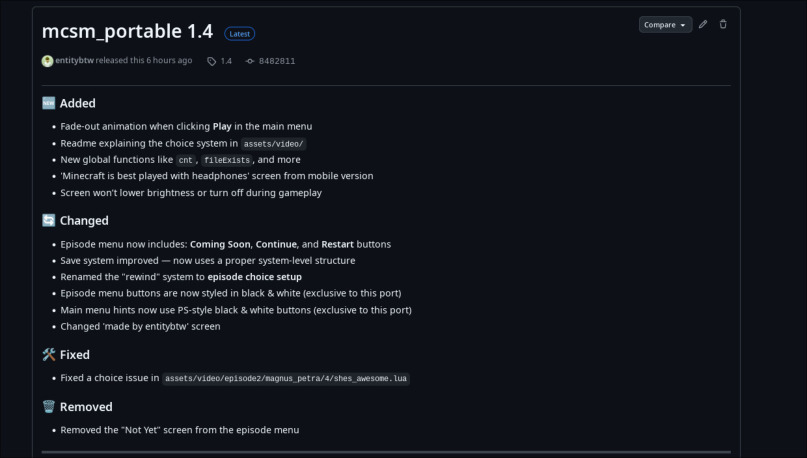The height and width of the screenshot is (458, 807).
Task: Click the NEW emoji next to Added
Action: (x=49, y=103)
